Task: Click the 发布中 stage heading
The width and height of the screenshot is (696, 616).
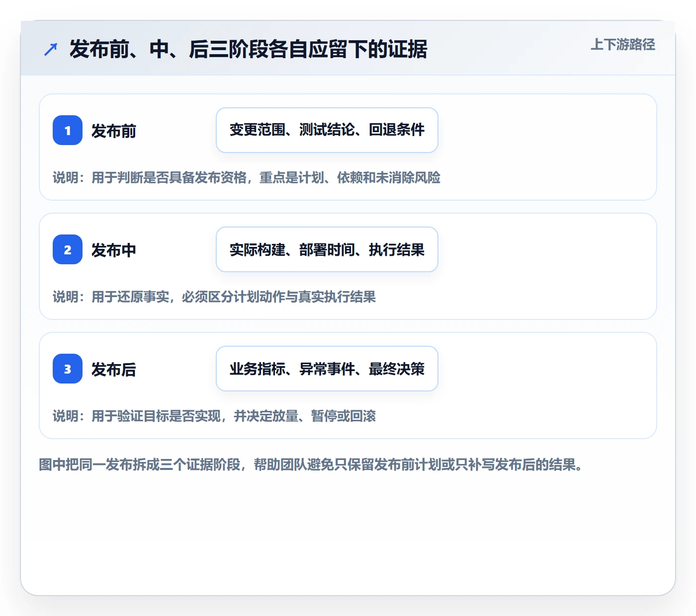Action: coord(114,250)
